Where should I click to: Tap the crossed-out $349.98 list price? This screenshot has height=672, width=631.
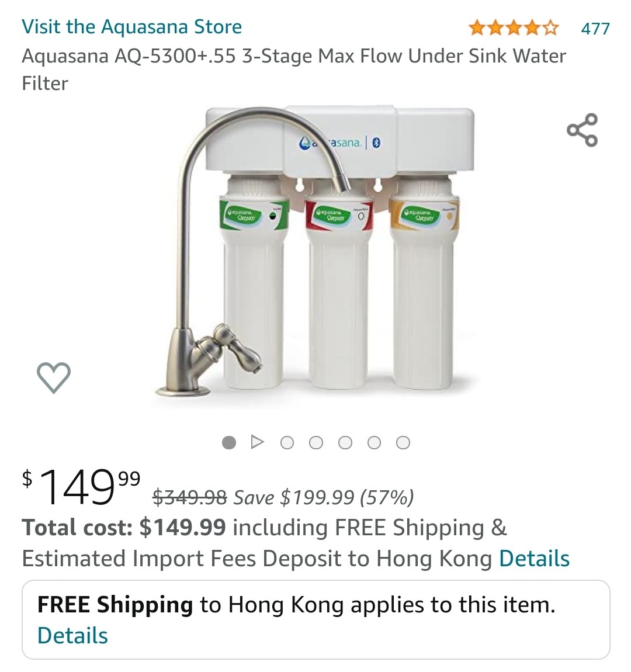tap(190, 497)
